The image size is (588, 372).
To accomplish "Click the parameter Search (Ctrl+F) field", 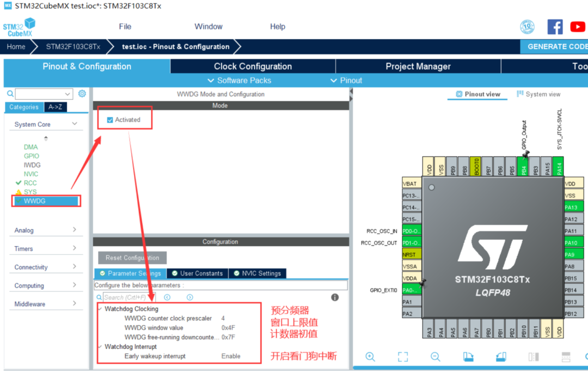I will click(x=128, y=297).
